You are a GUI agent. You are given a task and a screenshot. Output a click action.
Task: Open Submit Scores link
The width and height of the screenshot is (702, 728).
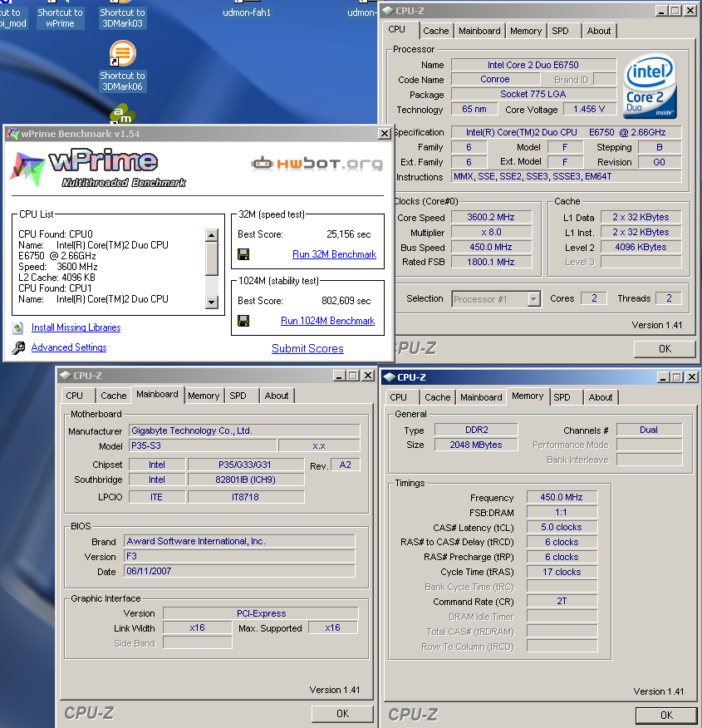307,349
